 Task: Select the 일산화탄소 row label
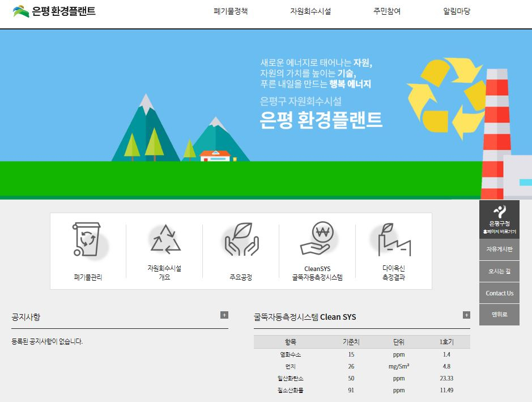coord(291,379)
